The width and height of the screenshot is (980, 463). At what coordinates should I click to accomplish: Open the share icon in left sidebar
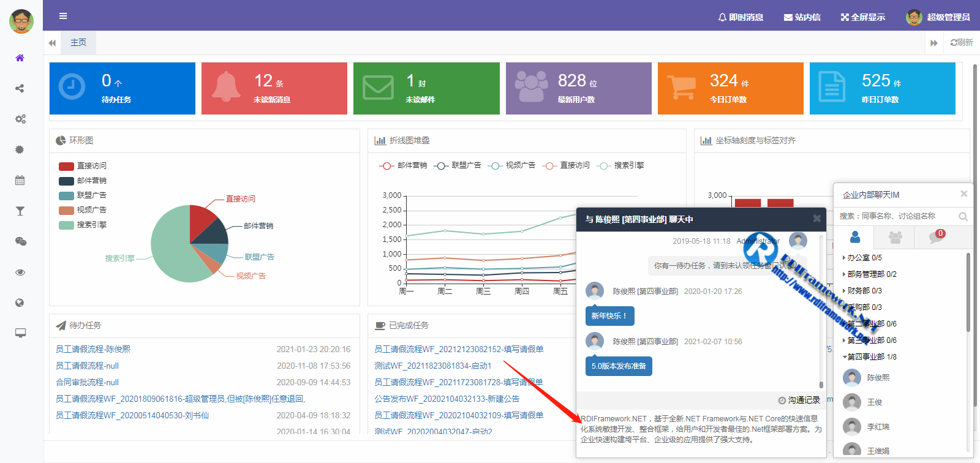(x=20, y=88)
